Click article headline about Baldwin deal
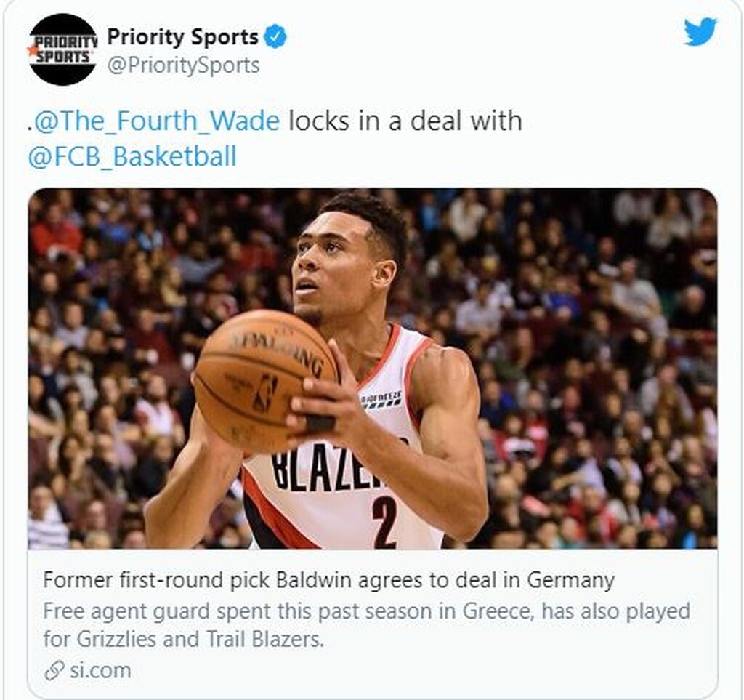Image resolution: width=744 pixels, height=700 pixels. point(329,580)
